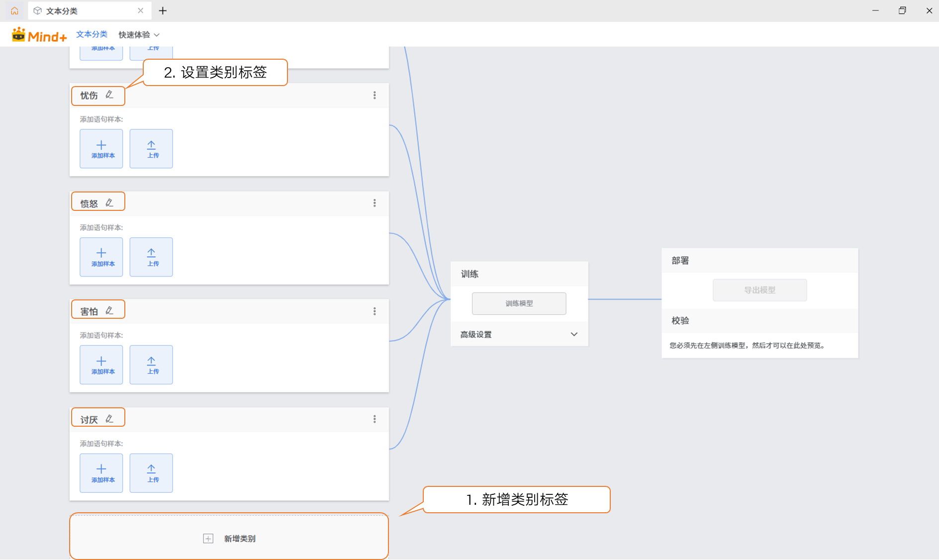Screen dimensions: 939x560
Task: Upload samples to the 讨厌 category
Action: [151, 473]
